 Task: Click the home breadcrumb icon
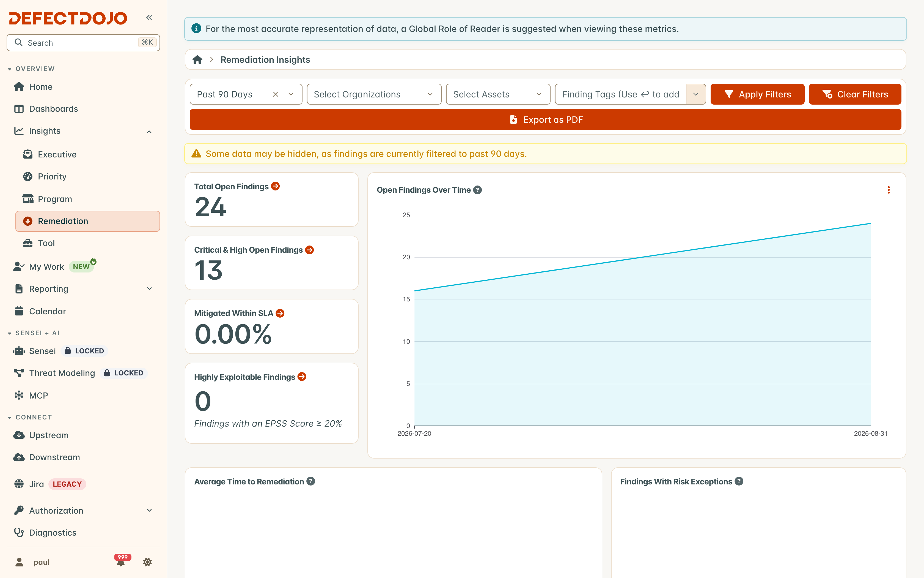[x=197, y=60]
